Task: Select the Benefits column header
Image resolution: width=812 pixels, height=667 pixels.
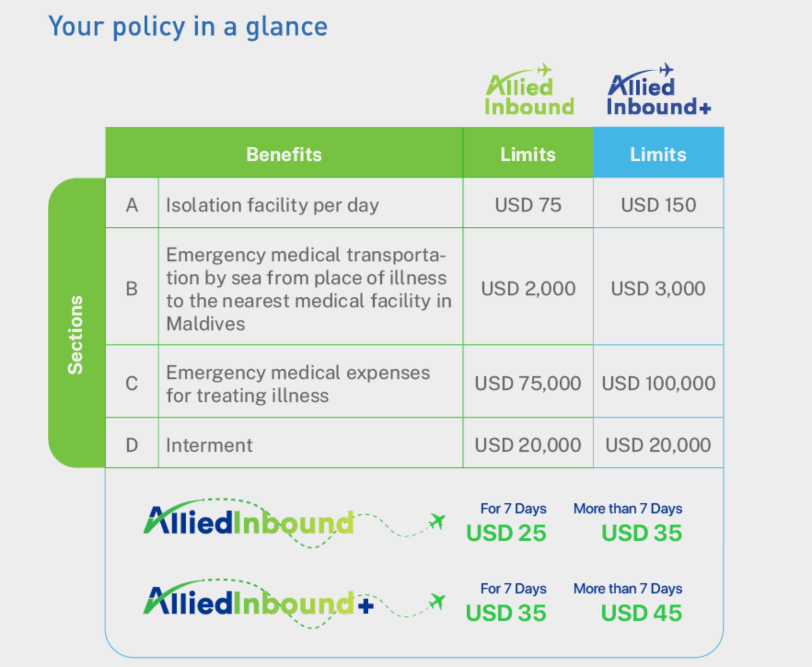Action: 284,155
